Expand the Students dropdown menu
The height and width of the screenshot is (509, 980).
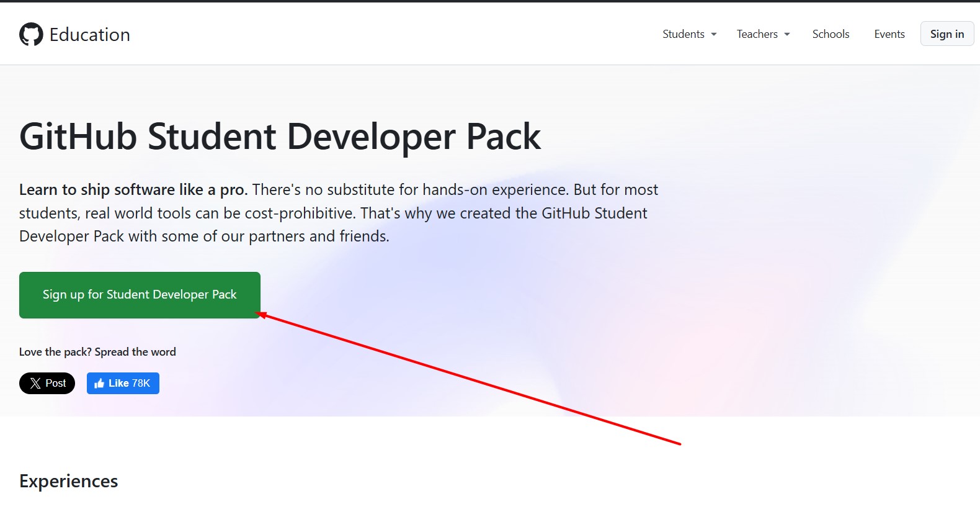(689, 34)
